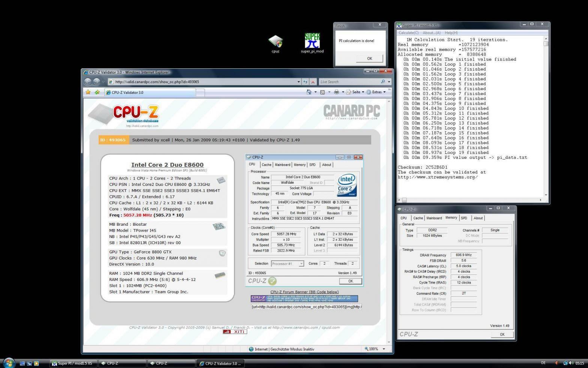Click the Live Search magnifier icon
Viewport: 588px width, 368px height.
coord(383,81)
